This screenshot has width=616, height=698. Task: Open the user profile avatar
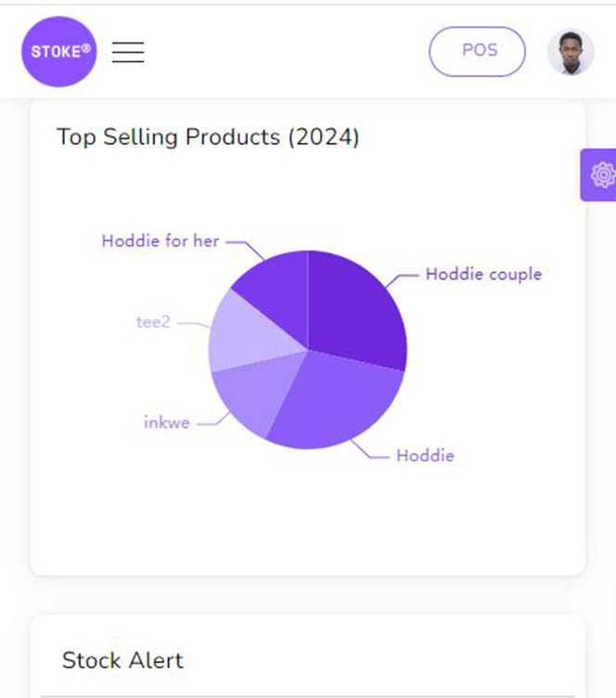pos(571,52)
